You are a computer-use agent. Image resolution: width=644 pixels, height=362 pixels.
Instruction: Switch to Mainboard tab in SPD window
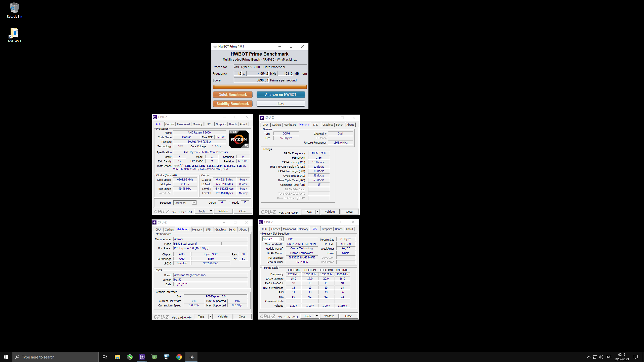(x=289, y=229)
